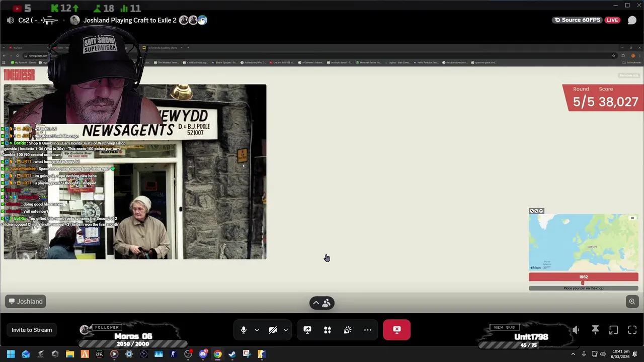The width and height of the screenshot is (644, 362).
Task: Expand camera options dropdown arrow
Action: pyautogui.click(x=285, y=330)
